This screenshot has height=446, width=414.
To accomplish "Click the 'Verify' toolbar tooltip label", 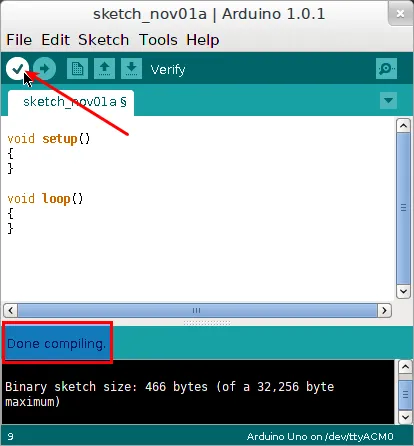I will (168, 70).
